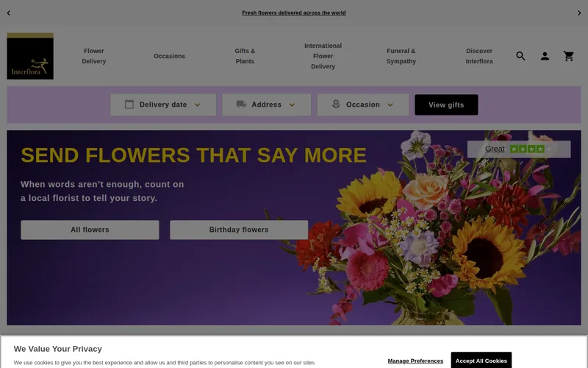Show next announcement with right arrow
This screenshot has height=368, width=588.
(x=579, y=13)
